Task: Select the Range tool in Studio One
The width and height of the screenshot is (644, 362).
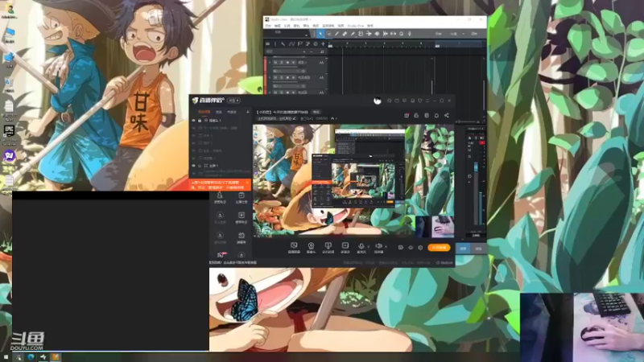Action: click(x=329, y=34)
